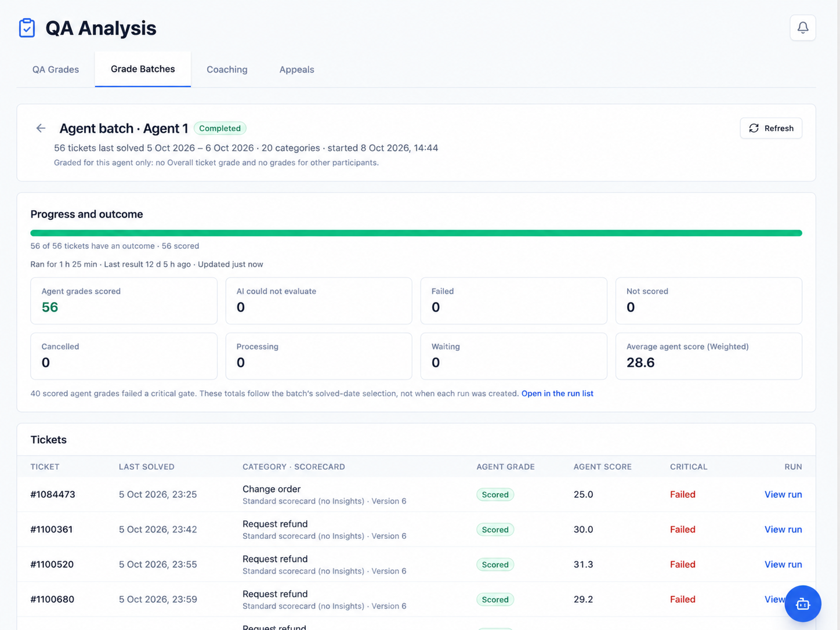Switch to the QA Grades tab
Viewport: 840px width, 630px height.
(56, 70)
